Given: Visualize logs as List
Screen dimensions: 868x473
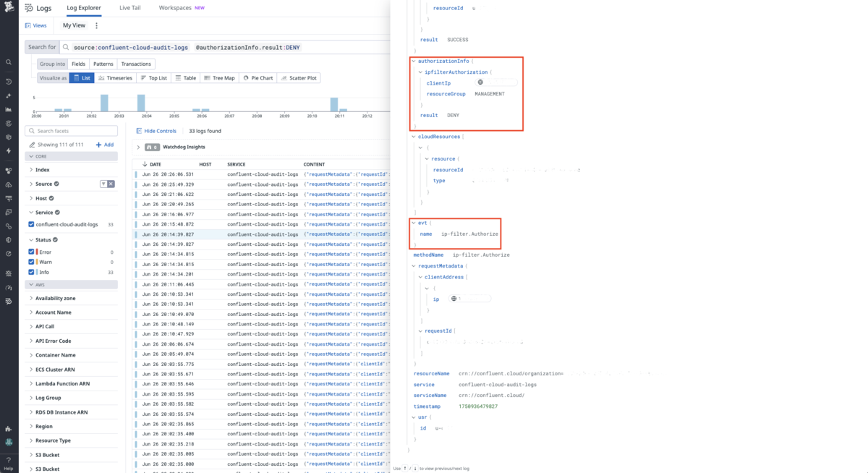Looking at the screenshot, I should [x=82, y=78].
